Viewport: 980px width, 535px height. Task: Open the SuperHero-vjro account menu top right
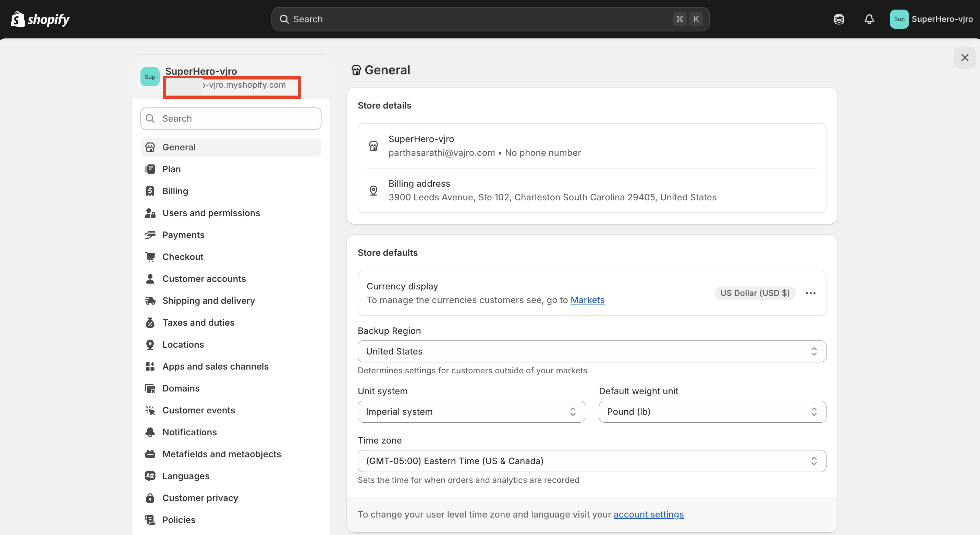pyautogui.click(x=931, y=19)
